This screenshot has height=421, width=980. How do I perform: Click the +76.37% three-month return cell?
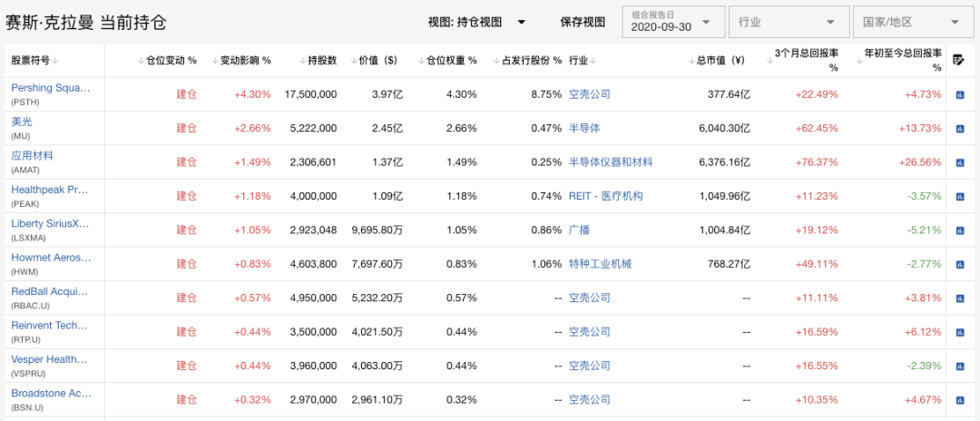818,162
